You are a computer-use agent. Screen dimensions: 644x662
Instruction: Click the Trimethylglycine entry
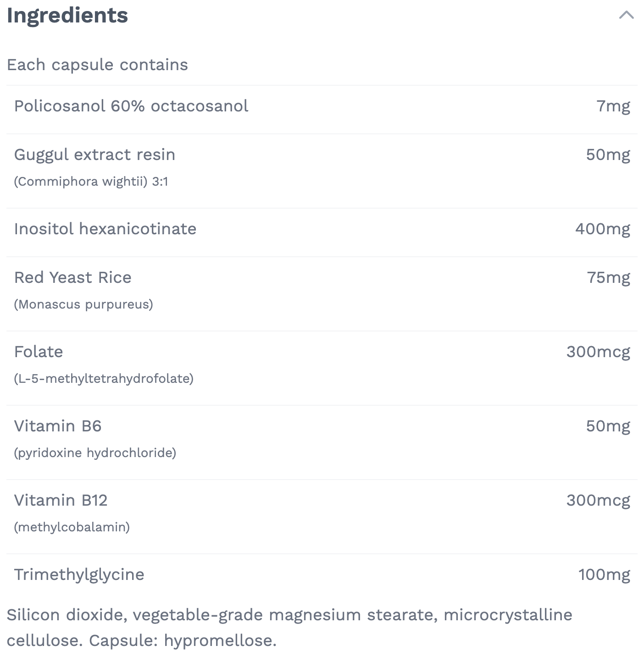tap(79, 575)
